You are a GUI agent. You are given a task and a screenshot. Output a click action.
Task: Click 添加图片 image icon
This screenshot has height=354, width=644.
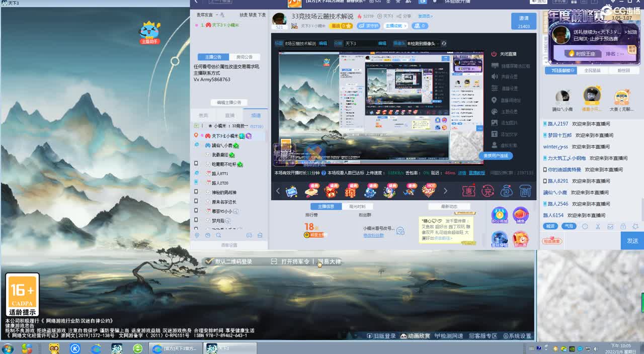click(494, 123)
